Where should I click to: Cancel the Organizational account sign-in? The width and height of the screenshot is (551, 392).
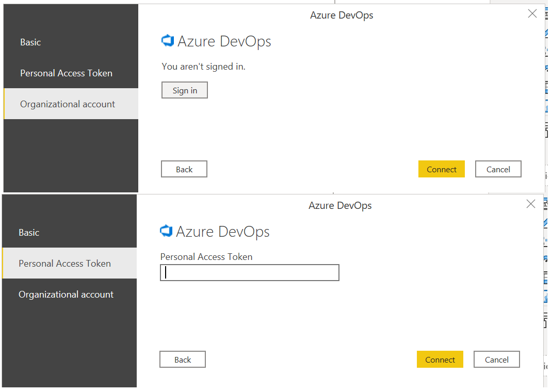tap(498, 169)
